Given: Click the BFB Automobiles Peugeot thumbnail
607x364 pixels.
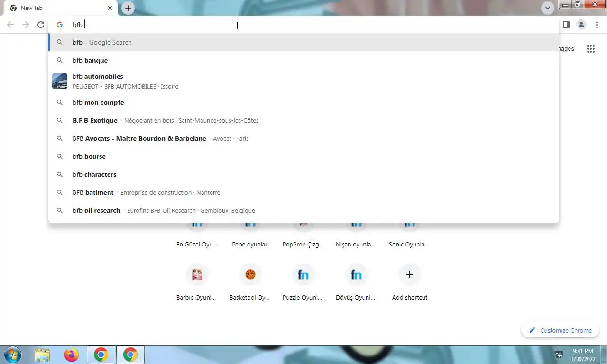Looking at the screenshot, I should 60,81.
